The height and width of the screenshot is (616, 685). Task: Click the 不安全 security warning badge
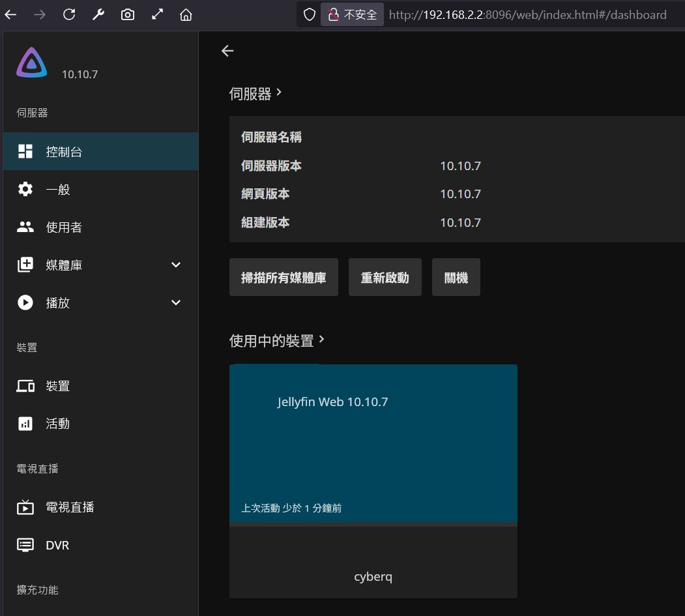click(352, 15)
